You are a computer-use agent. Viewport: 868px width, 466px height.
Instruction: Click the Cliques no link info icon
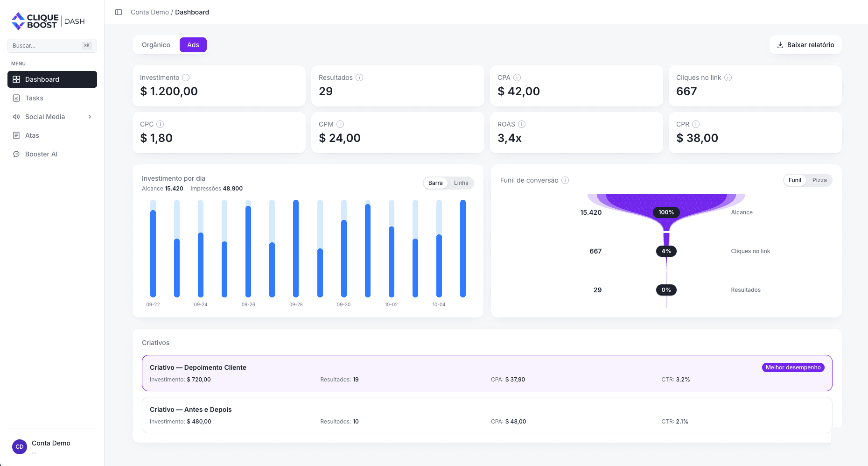[728, 78]
